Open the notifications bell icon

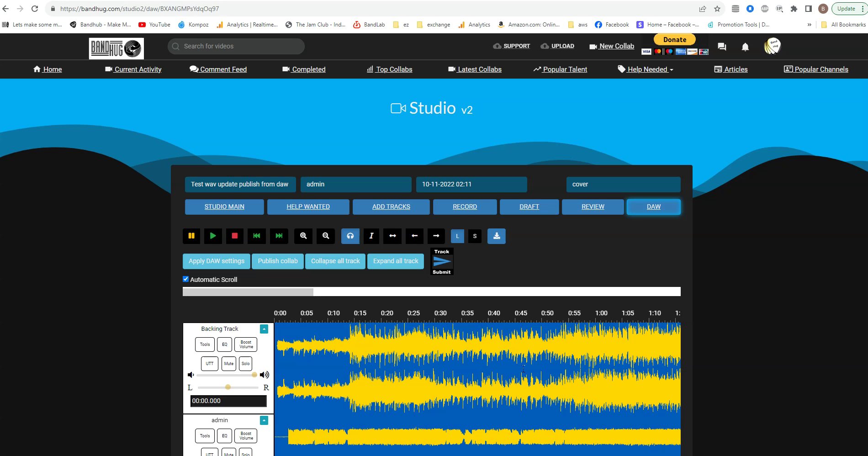click(x=745, y=47)
